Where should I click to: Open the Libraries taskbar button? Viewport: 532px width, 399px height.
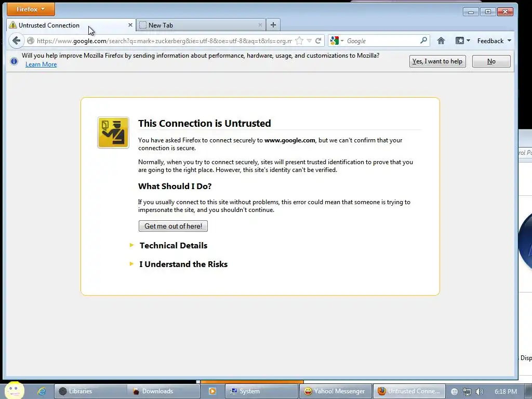coord(90,391)
